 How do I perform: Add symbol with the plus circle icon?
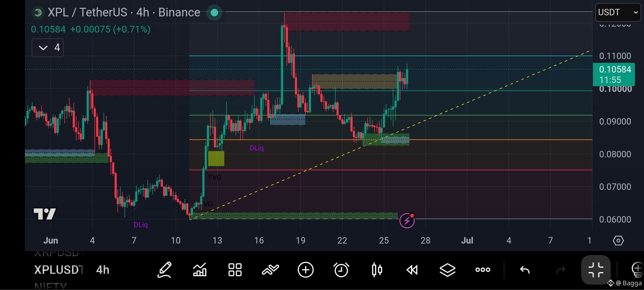pos(306,270)
